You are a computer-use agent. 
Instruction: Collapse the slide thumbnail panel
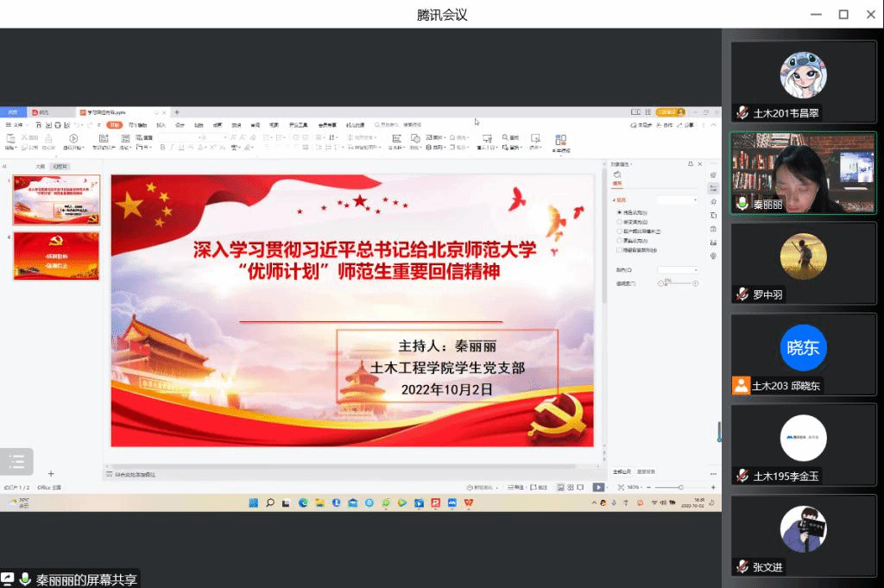(5, 166)
